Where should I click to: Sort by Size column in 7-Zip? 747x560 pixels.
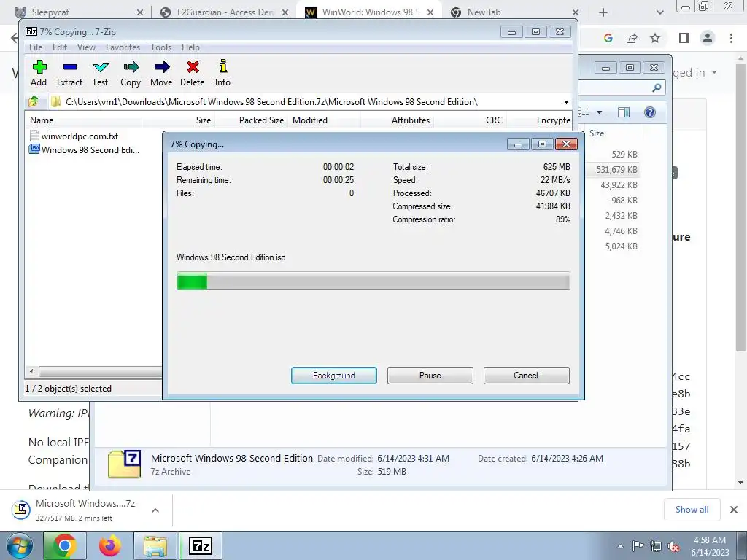coord(178,120)
